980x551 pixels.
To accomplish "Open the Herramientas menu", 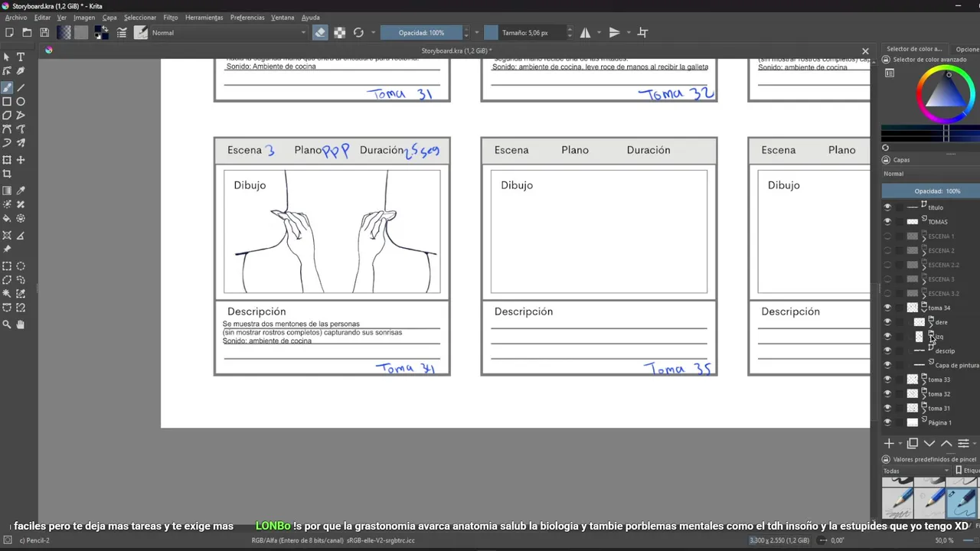I will 204,18.
